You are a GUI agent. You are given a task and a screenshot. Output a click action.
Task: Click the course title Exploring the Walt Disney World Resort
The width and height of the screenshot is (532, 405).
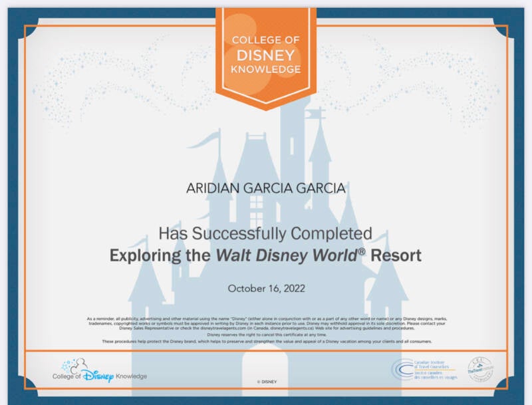click(x=265, y=255)
